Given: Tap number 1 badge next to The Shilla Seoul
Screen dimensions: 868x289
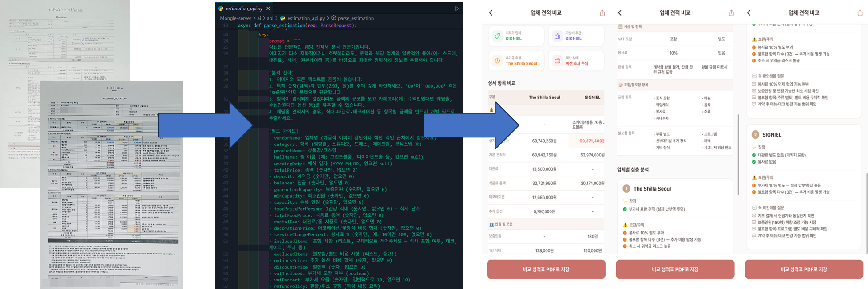Looking at the screenshot, I should click(x=626, y=189).
